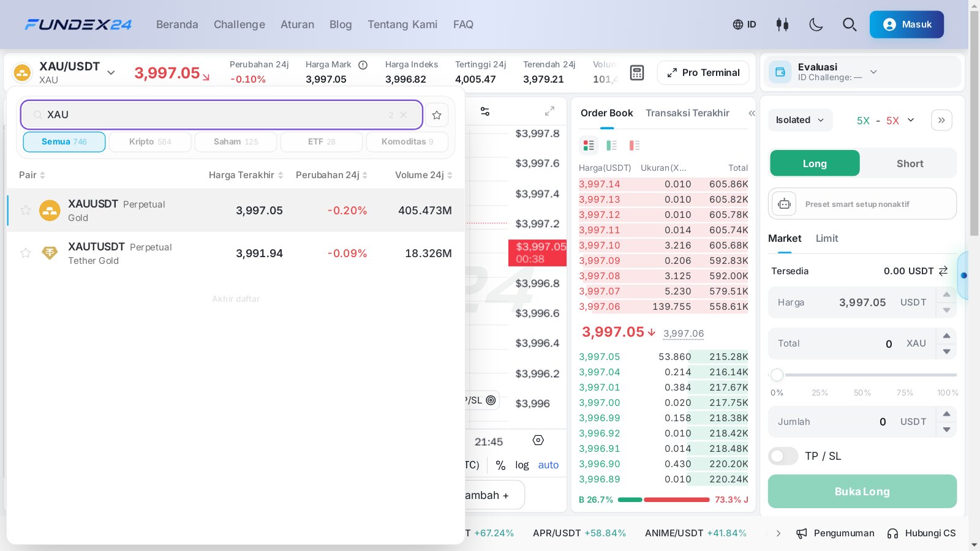Show asks-only order book view
The height and width of the screenshot is (551, 980).
(635, 145)
